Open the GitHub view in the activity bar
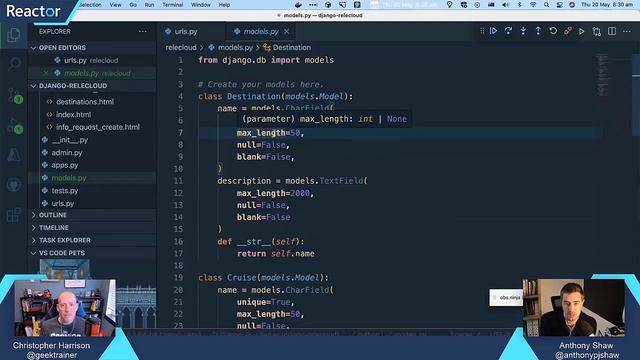 coord(14,185)
